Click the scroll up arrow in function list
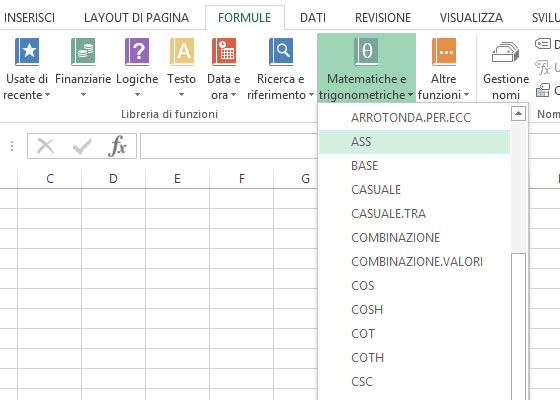Viewport: 560px width, 400px height. coord(518,114)
